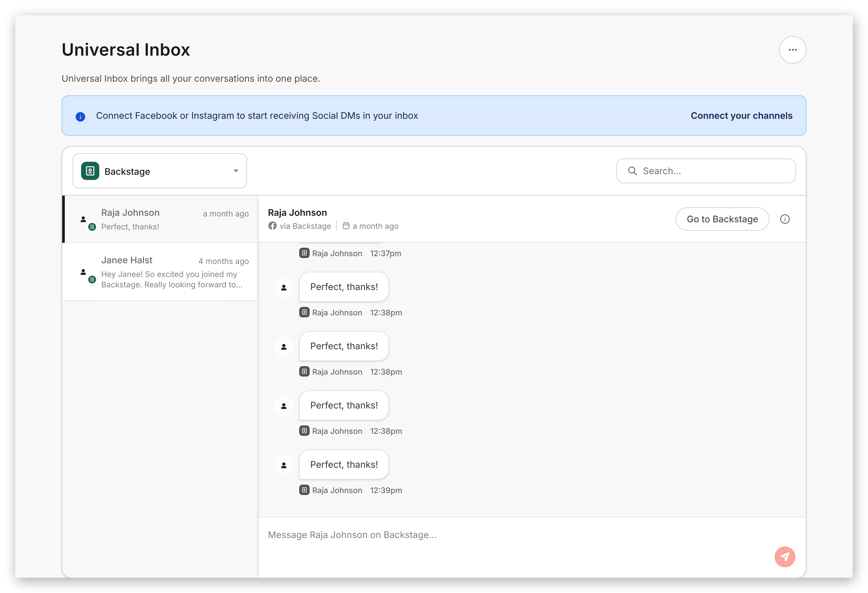This screenshot has height=593, width=868.
Task: Click the 4 months ago label
Action: (223, 261)
